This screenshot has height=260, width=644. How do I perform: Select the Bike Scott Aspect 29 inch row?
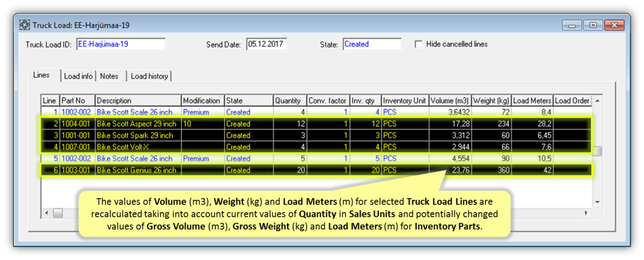click(x=316, y=124)
